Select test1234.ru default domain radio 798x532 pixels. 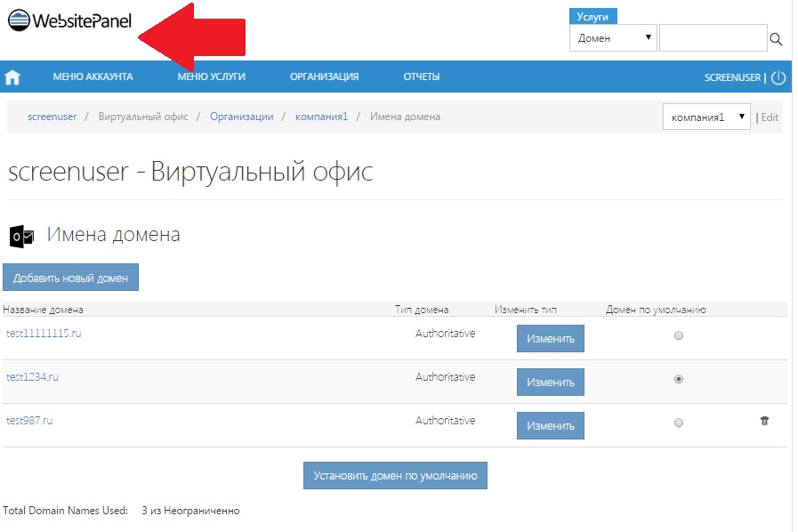[679, 379]
